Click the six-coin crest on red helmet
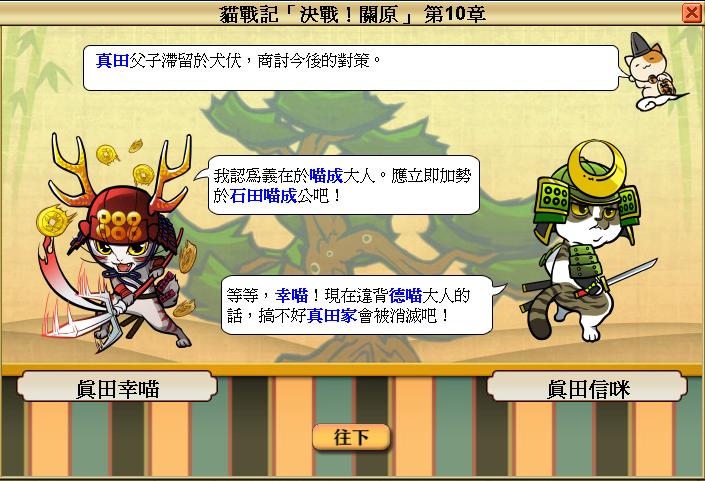Viewport: 705px width, 481px height. 119,225
